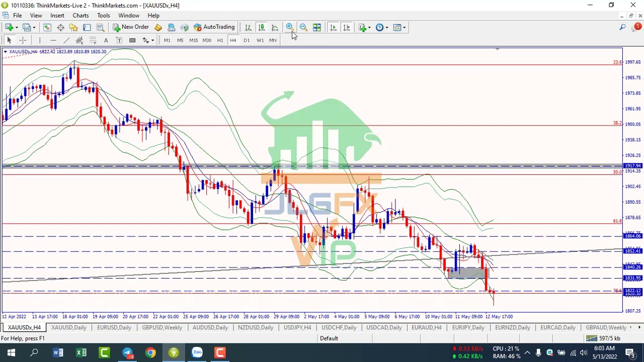Select the Vertical Line tool
644x362 pixels.
click(40, 40)
